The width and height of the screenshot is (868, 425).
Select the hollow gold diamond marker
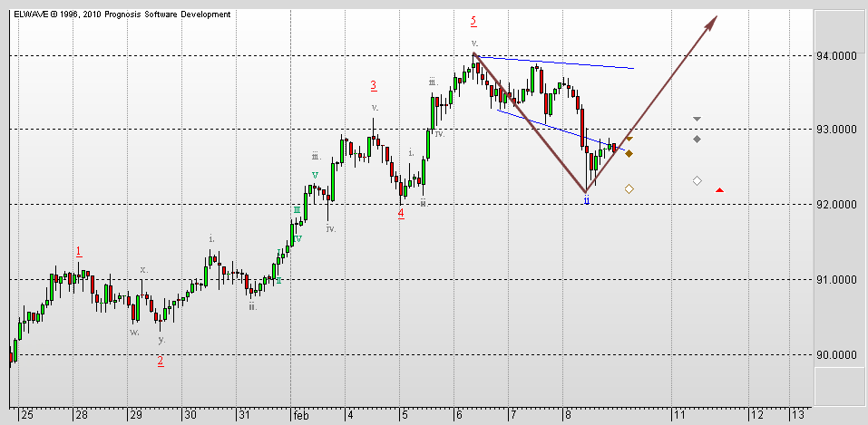[x=629, y=188]
